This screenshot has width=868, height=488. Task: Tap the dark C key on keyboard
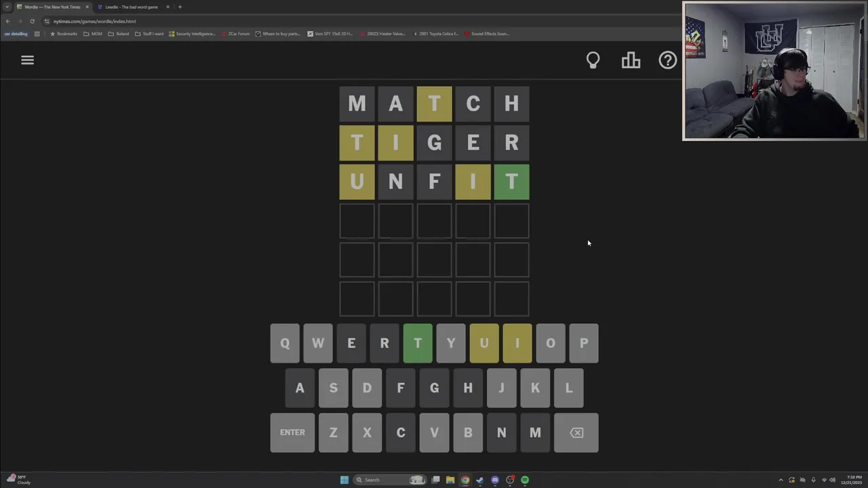point(401,432)
